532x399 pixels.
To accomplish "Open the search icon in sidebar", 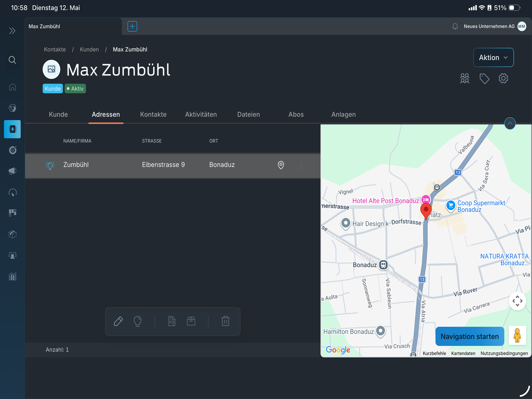I will pos(12,60).
